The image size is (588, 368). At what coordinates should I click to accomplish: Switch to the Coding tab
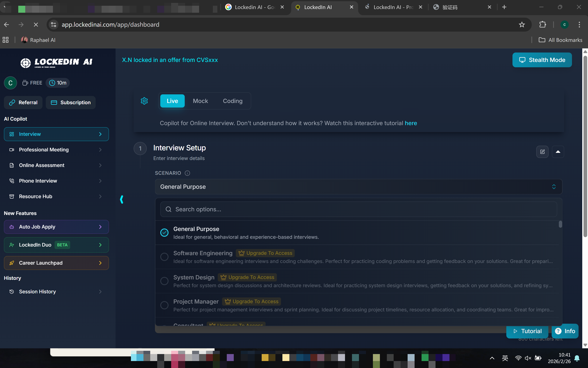[x=233, y=101]
